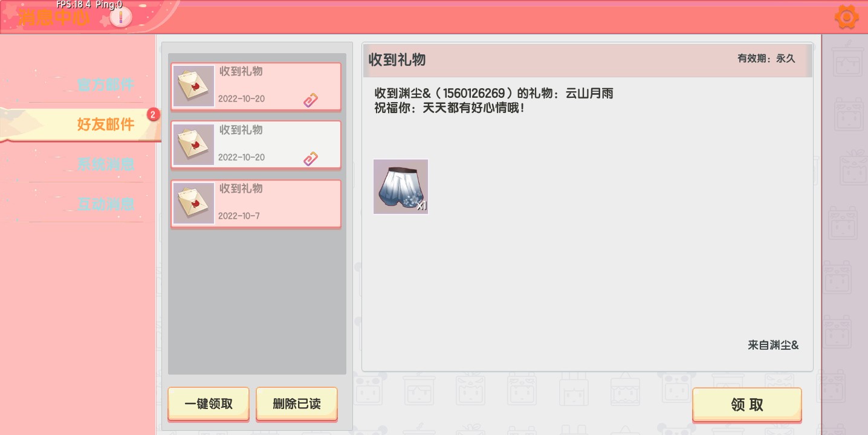The image size is (868, 435).
Task: Click the exclamation mark icon beside the title
Action: [120, 18]
